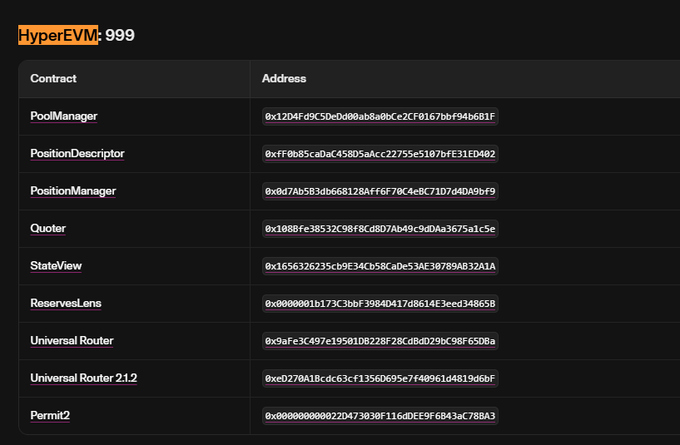
Task: Click the Contract column header
Action: tap(53, 79)
